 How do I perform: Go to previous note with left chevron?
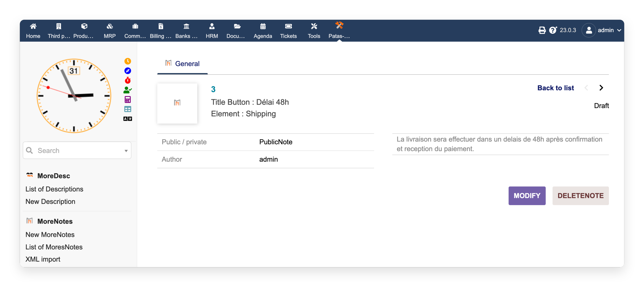pos(586,88)
